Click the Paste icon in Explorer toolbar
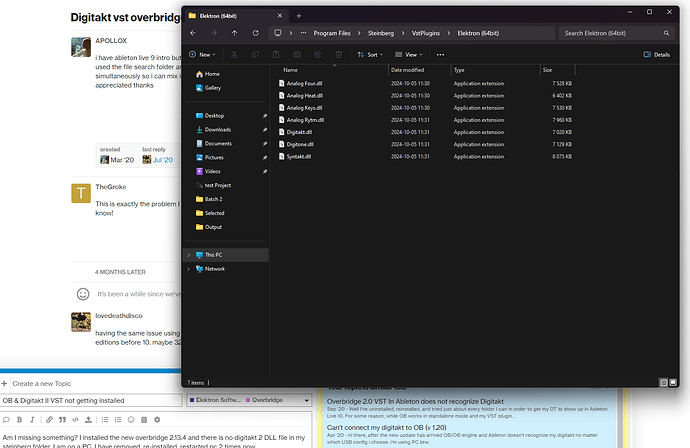Viewport: 690px width, 448px height. (276, 55)
